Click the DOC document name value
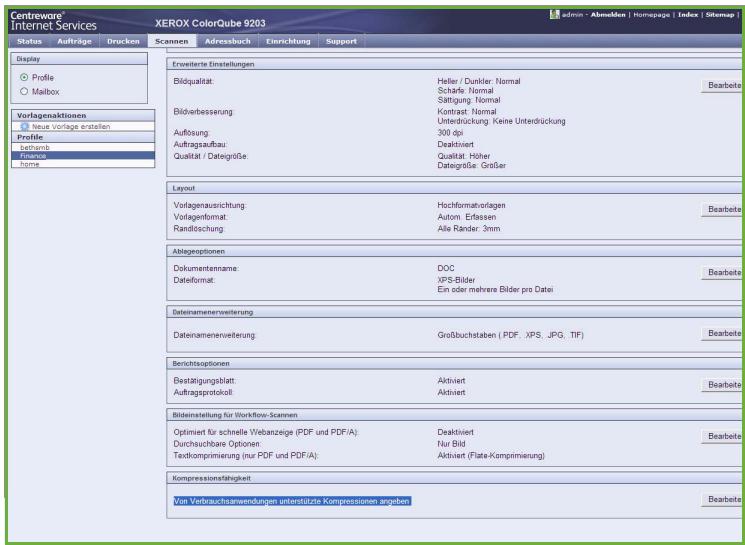 pyautogui.click(x=446, y=268)
